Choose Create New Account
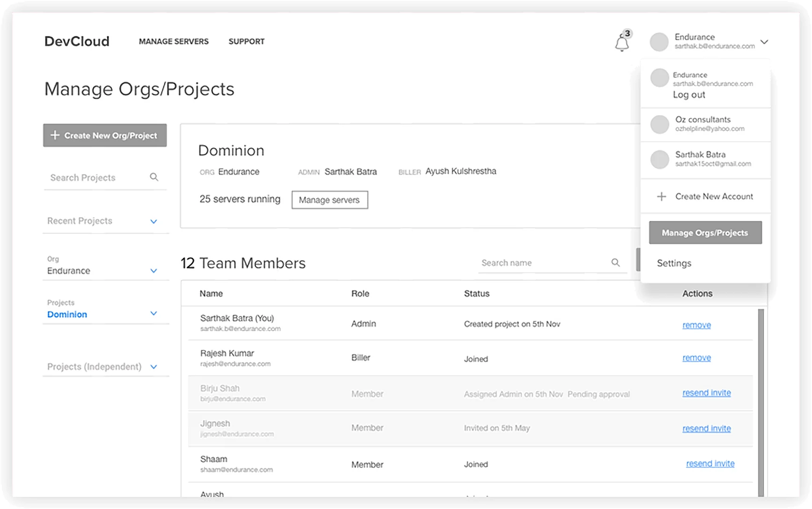812x509 pixels. (x=705, y=196)
